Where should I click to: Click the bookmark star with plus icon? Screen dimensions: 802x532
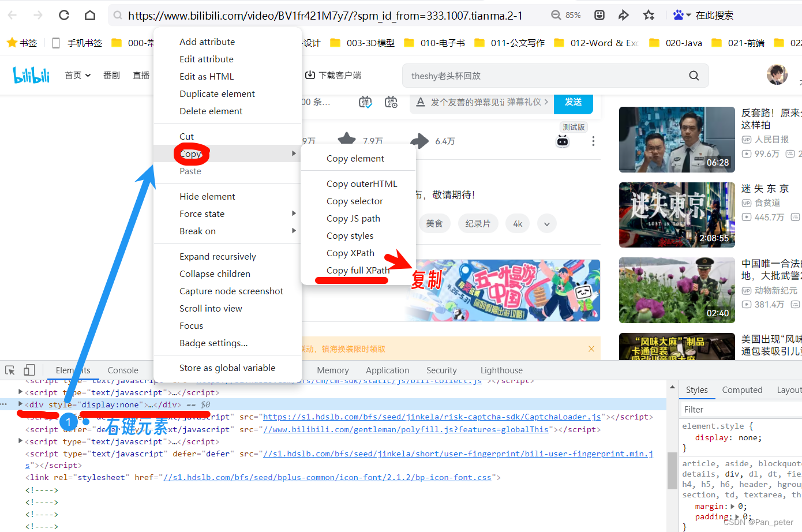pyautogui.click(x=649, y=15)
